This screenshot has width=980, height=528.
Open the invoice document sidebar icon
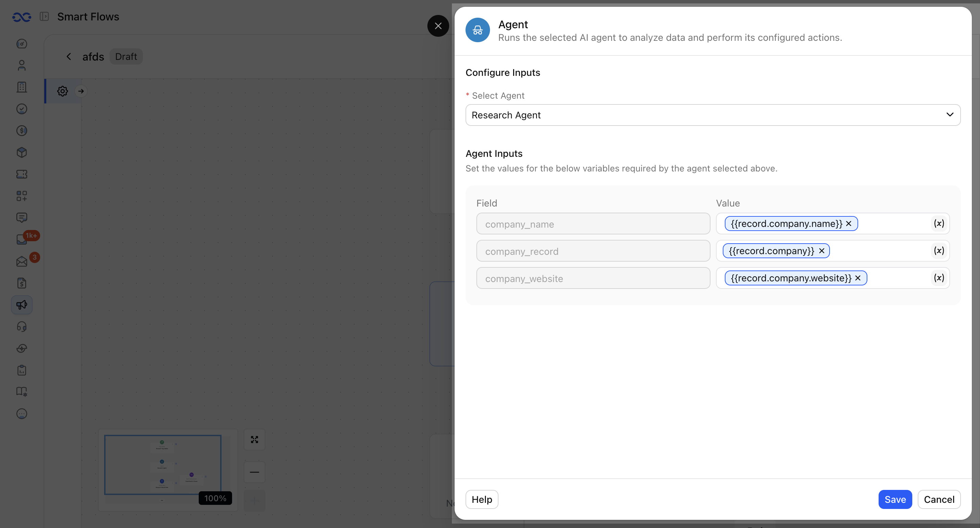tap(22, 283)
